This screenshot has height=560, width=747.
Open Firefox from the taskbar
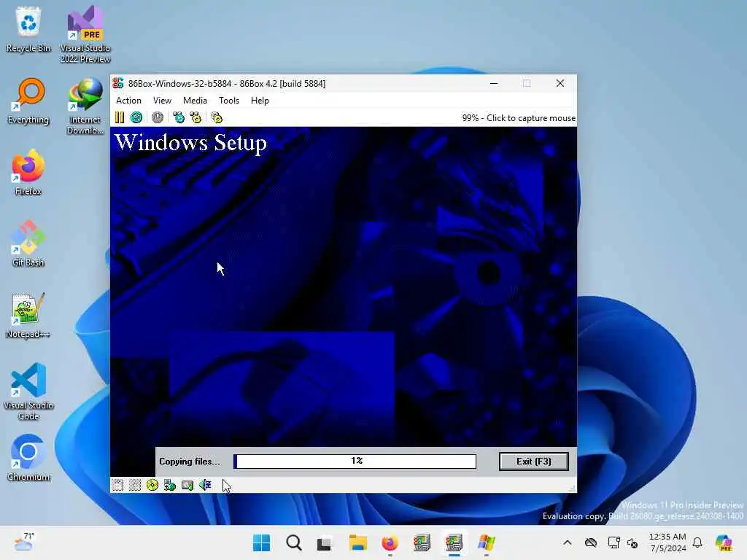tap(390, 542)
